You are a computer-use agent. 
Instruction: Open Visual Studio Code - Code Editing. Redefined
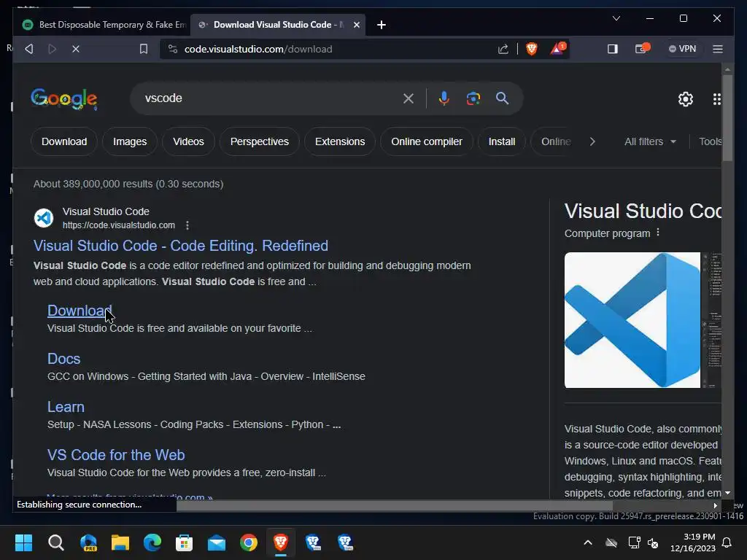coord(181,246)
